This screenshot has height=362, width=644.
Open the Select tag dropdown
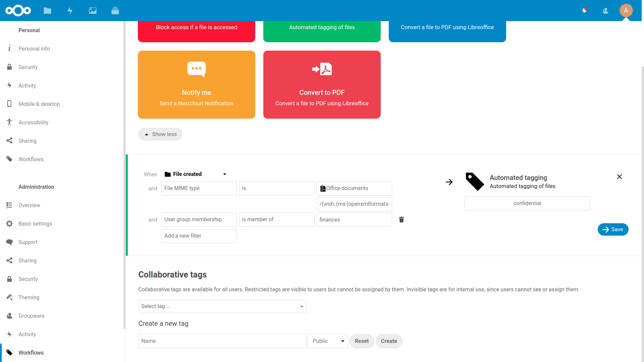pyautogui.click(x=222, y=306)
